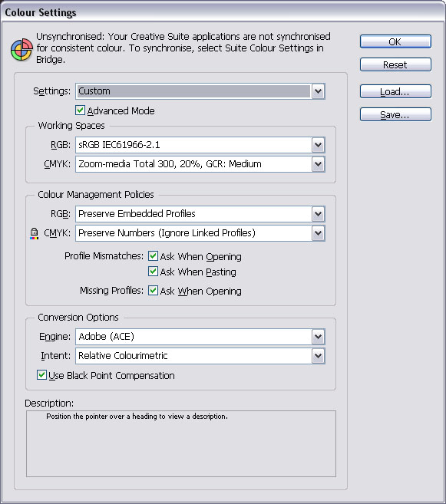Screen dimensions: 446x504
Task: Click the Unsynchronised warning message text
Action: coord(183,48)
